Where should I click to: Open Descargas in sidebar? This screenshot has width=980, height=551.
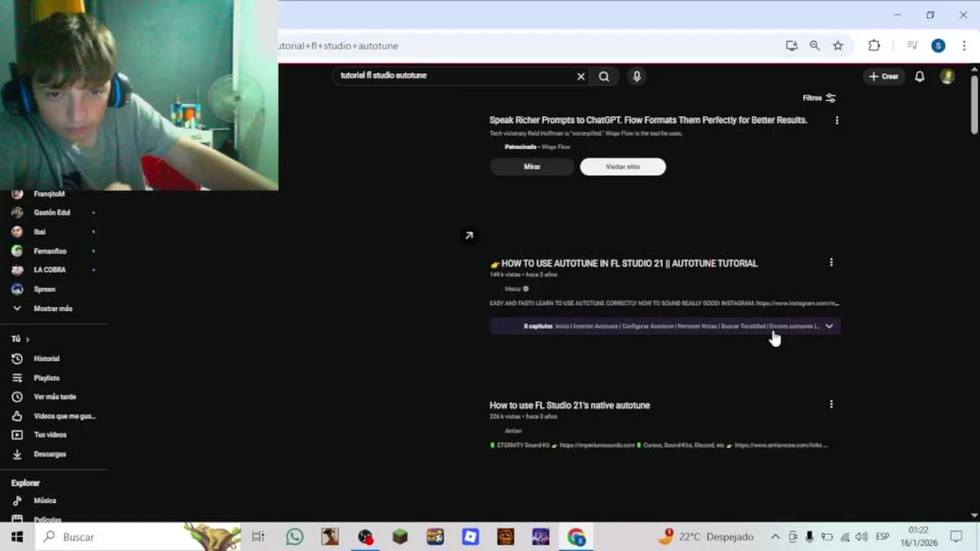point(51,454)
